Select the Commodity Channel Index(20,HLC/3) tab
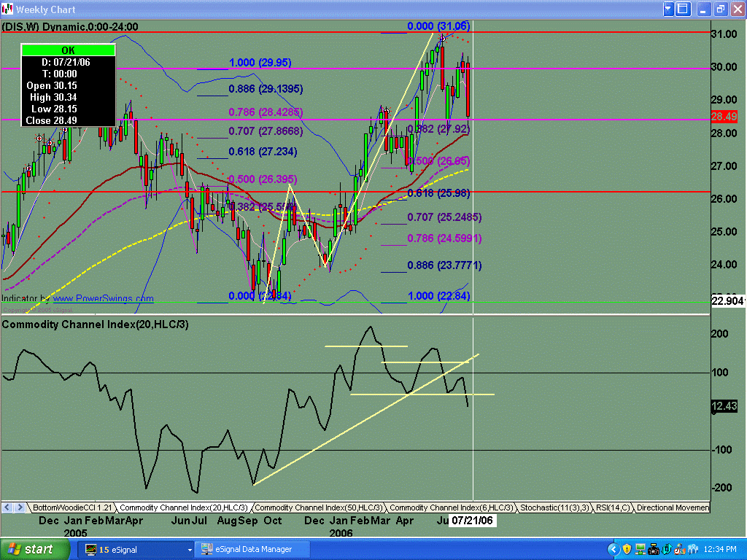Image resolution: width=747 pixels, height=560 pixels. click(x=183, y=507)
